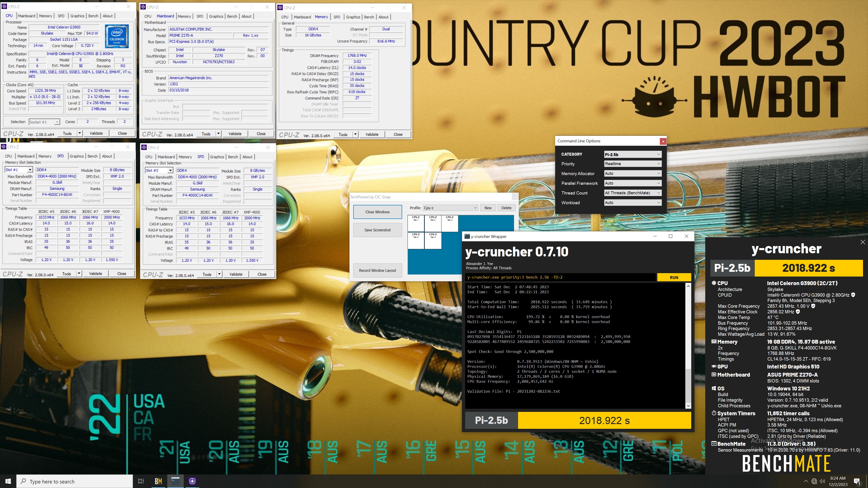Open the CATEGORY dropdown showing Pi-2.5b
Viewport: 868px width, 488px height.
click(x=632, y=155)
